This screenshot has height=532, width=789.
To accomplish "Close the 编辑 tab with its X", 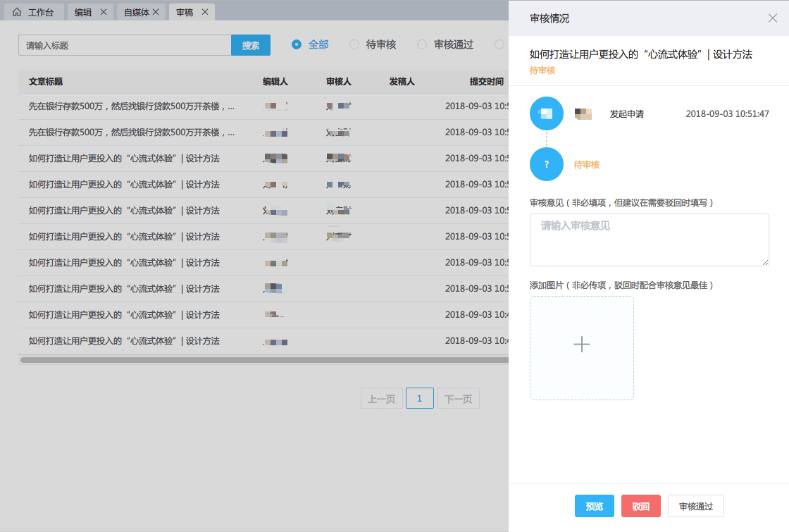I will 103,12.
